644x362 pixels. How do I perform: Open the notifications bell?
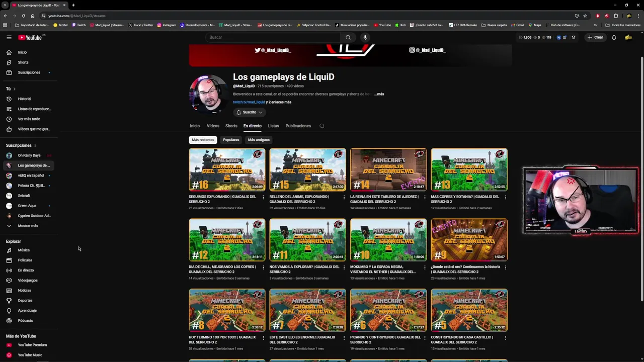click(614, 37)
